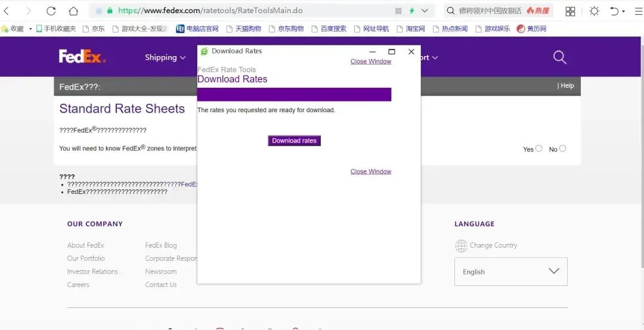This screenshot has width=644, height=330.
Task: Open the 收藏 favorites star bookmark
Action: [x=13, y=29]
